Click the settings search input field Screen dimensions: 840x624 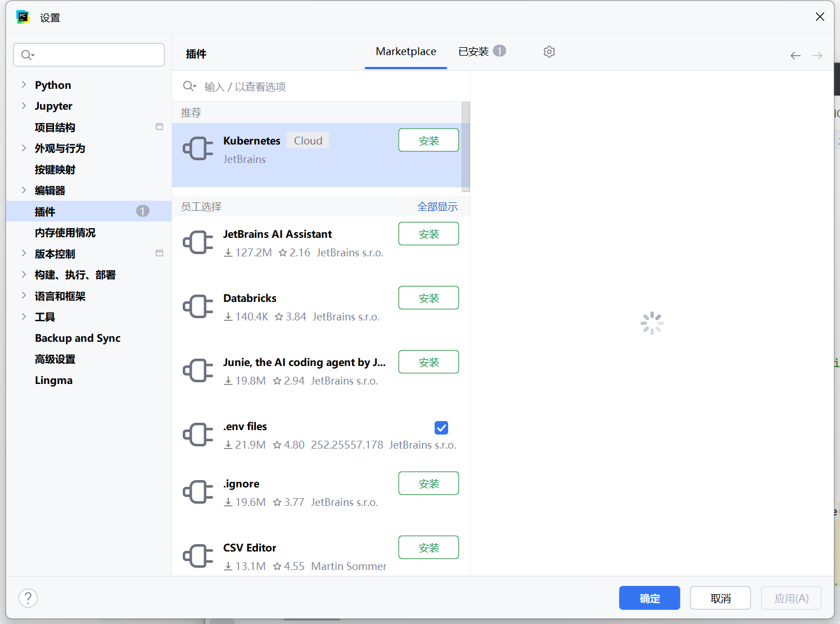tap(89, 55)
